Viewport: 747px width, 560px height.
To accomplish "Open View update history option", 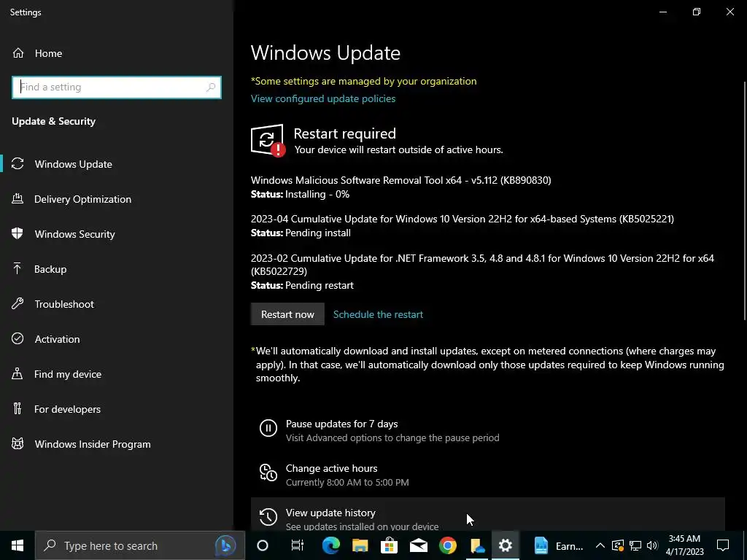I will pos(487,514).
